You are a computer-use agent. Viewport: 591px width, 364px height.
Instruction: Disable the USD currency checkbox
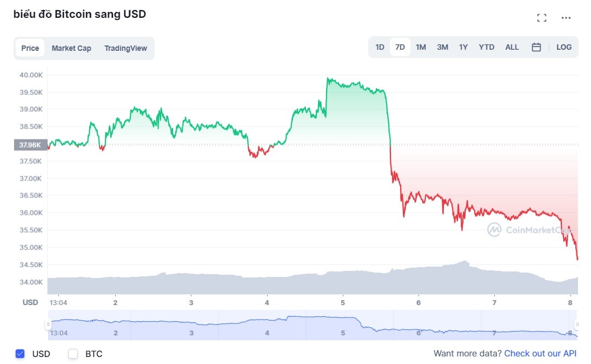[20, 354]
